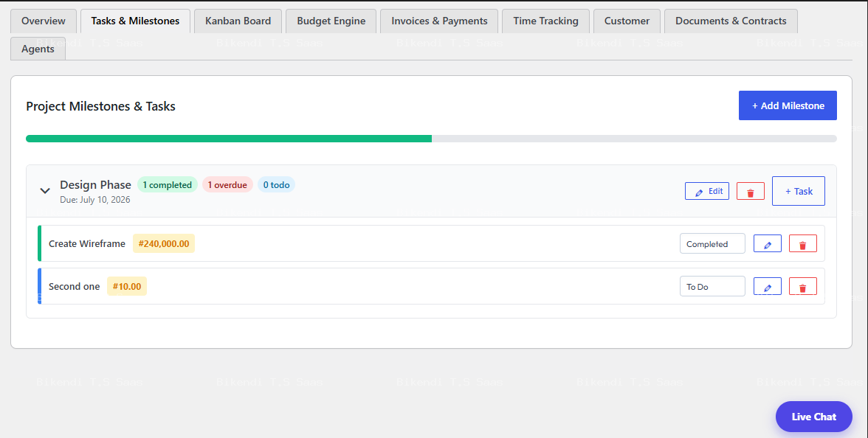This screenshot has width=868, height=438.
Task: Open the Completed status dropdown for Create Wireframe
Action: point(712,244)
